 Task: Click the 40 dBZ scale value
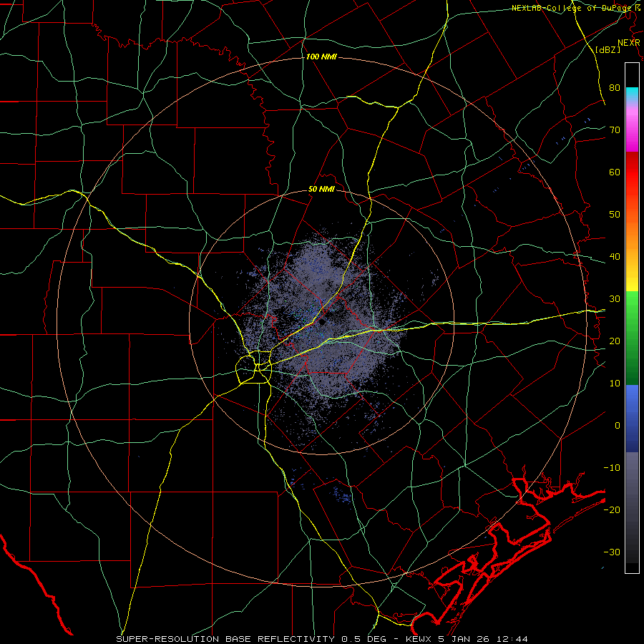coord(615,257)
